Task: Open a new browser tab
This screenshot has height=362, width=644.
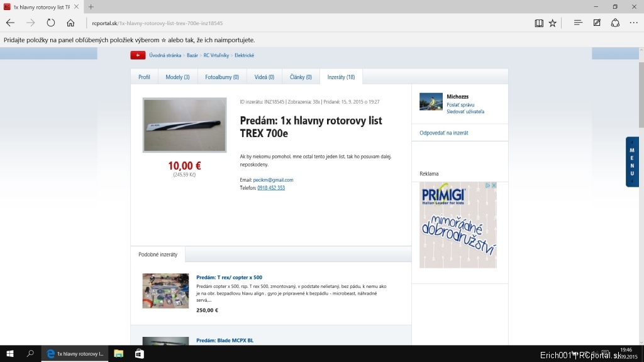Action: [x=91, y=7]
